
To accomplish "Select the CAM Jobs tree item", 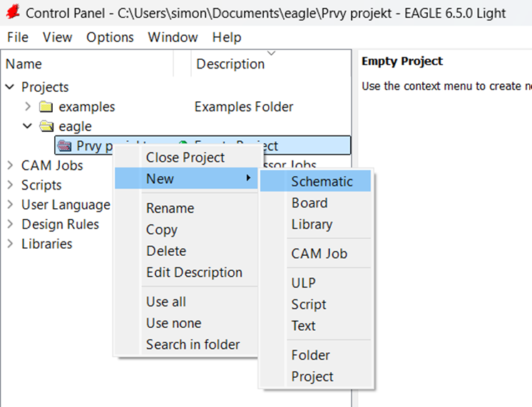I will point(52,165).
